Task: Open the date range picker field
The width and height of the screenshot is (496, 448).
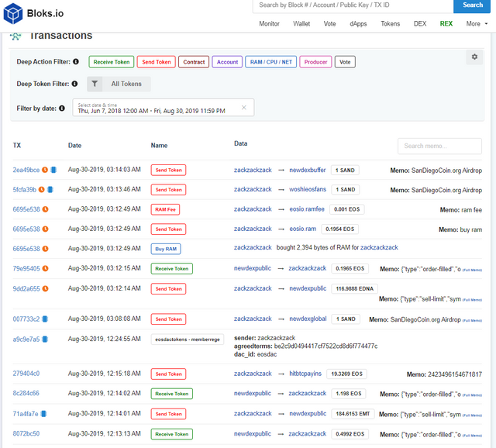Action: (164, 108)
